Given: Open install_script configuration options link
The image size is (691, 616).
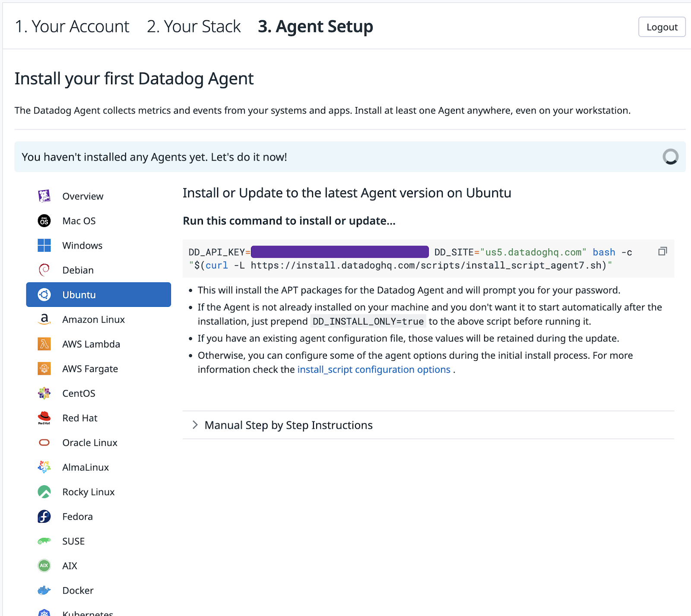Looking at the screenshot, I should pyautogui.click(x=374, y=370).
